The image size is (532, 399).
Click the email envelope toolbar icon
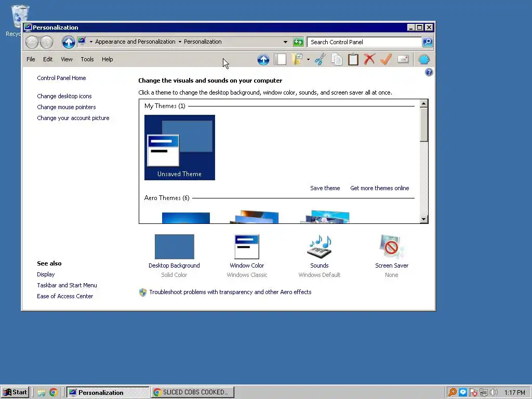403,59
